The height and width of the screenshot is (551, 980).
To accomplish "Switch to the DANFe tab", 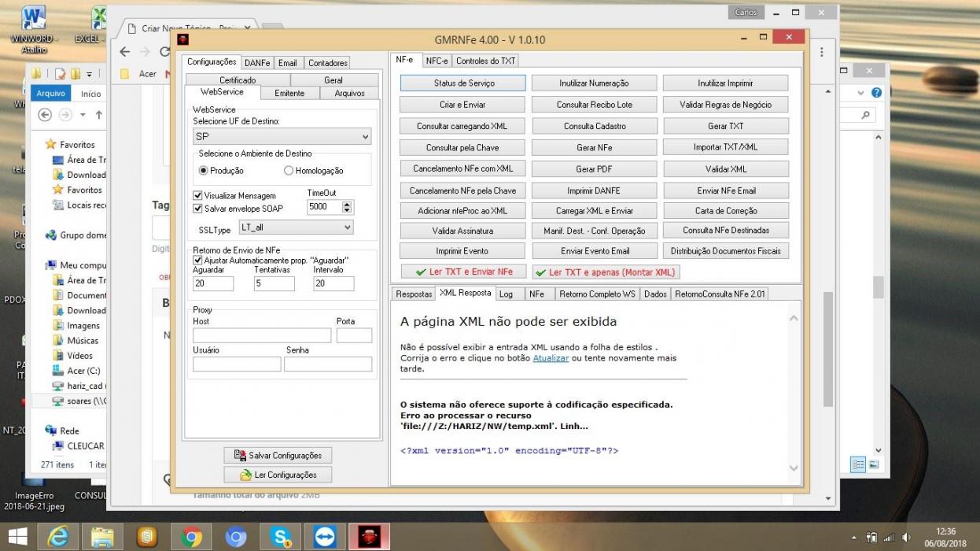I will (x=256, y=63).
